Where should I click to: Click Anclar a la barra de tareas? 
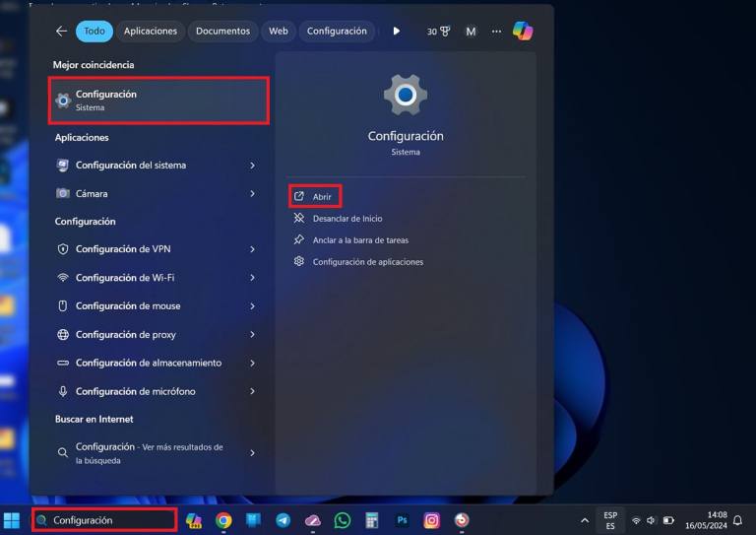(x=359, y=240)
